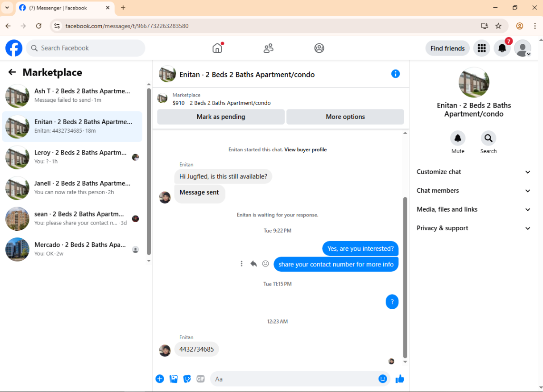
Task: Close the Messenger browser tab
Action: click(x=108, y=8)
